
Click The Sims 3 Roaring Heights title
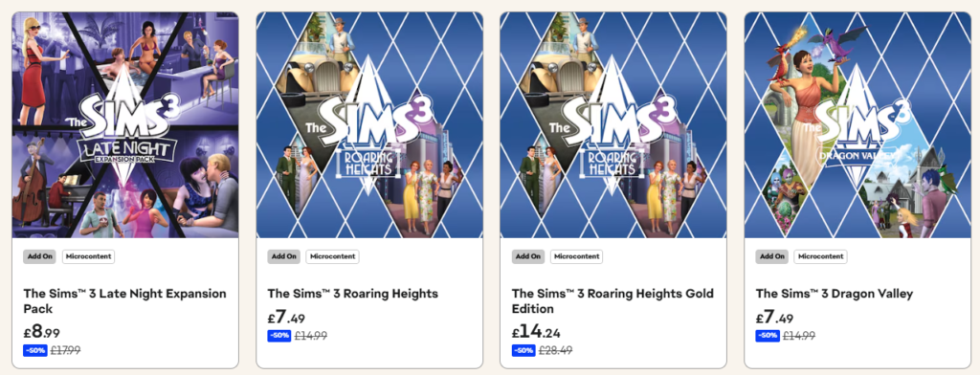coord(353,294)
